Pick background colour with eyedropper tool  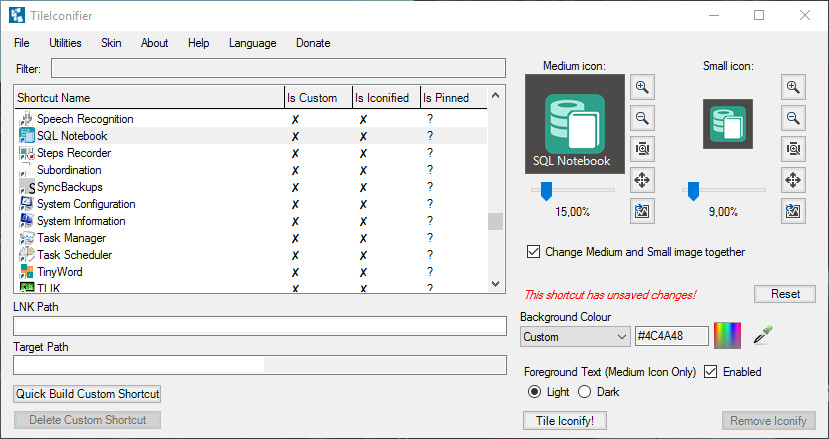pyautogui.click(x=763, y=335)
